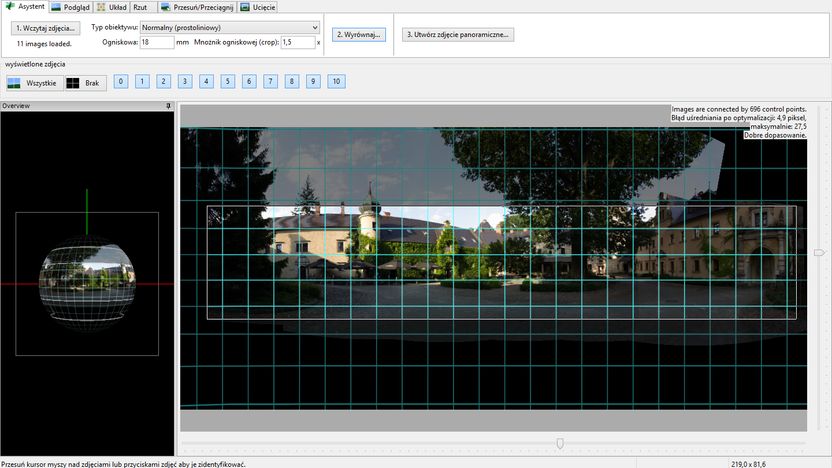Click the vertical field-of-view slider handle
Image resolution: width=832 pixels, height=468 pixels.
tap(819, 253)
